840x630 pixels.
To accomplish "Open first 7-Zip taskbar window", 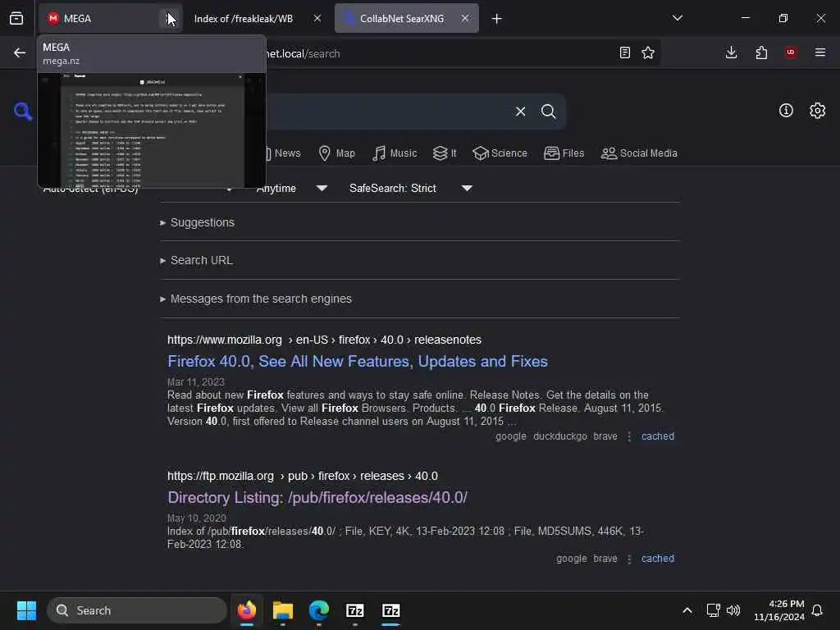I will point(354,610).
